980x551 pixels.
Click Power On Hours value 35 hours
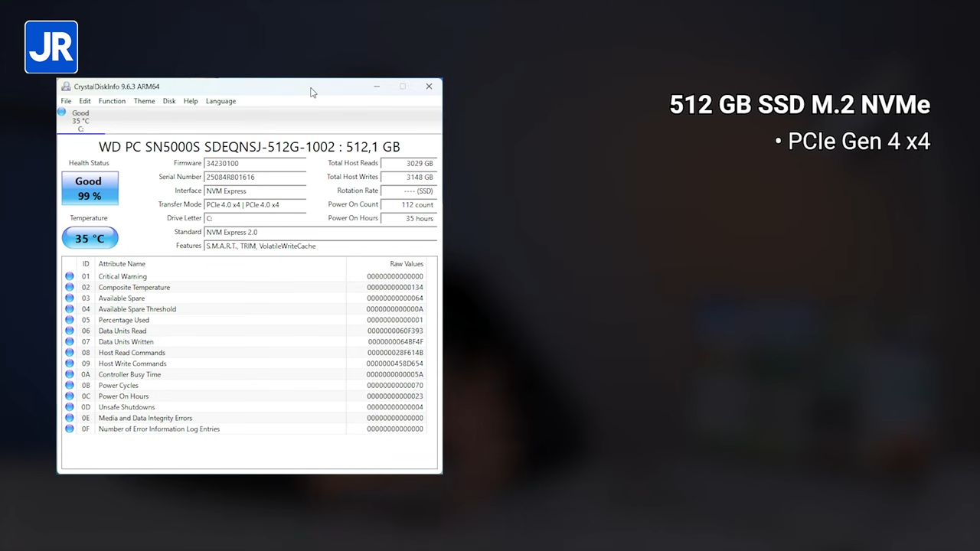409,218
